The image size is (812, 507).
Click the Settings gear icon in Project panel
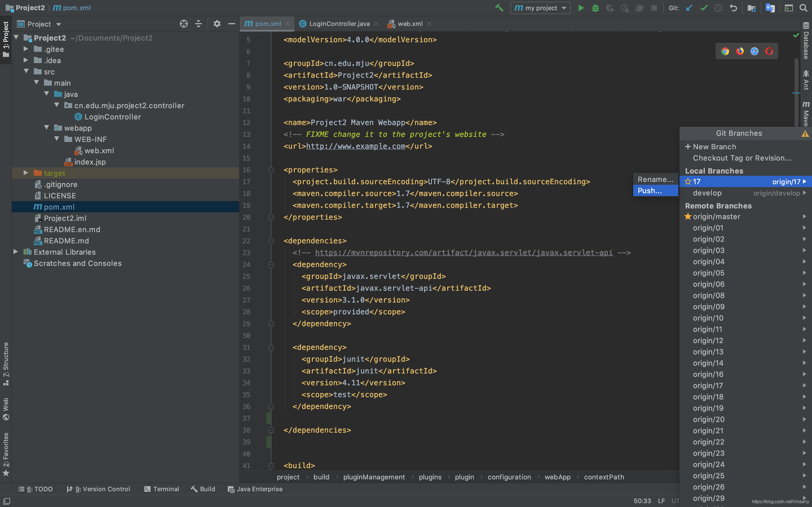coord(217,23)
